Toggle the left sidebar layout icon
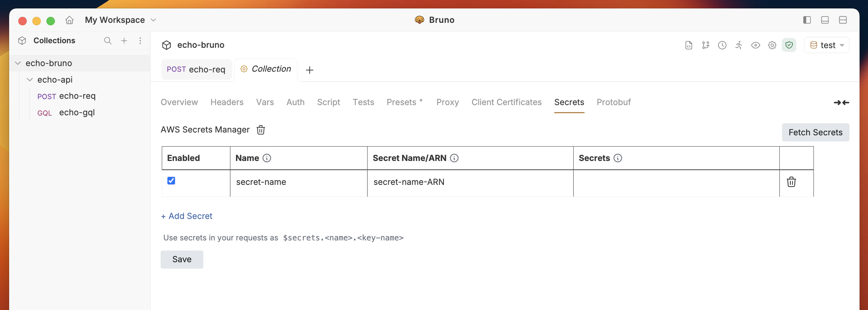 [x=807, y=20]
